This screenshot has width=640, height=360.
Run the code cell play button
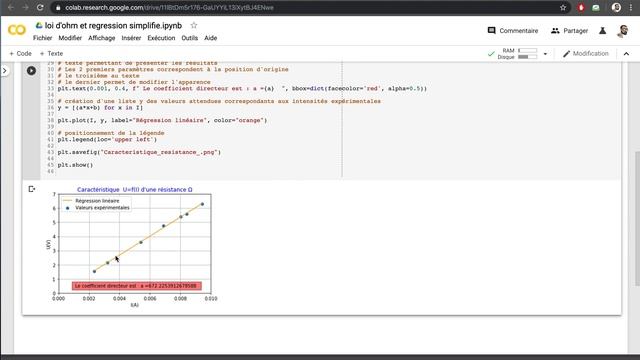[31, 71]
